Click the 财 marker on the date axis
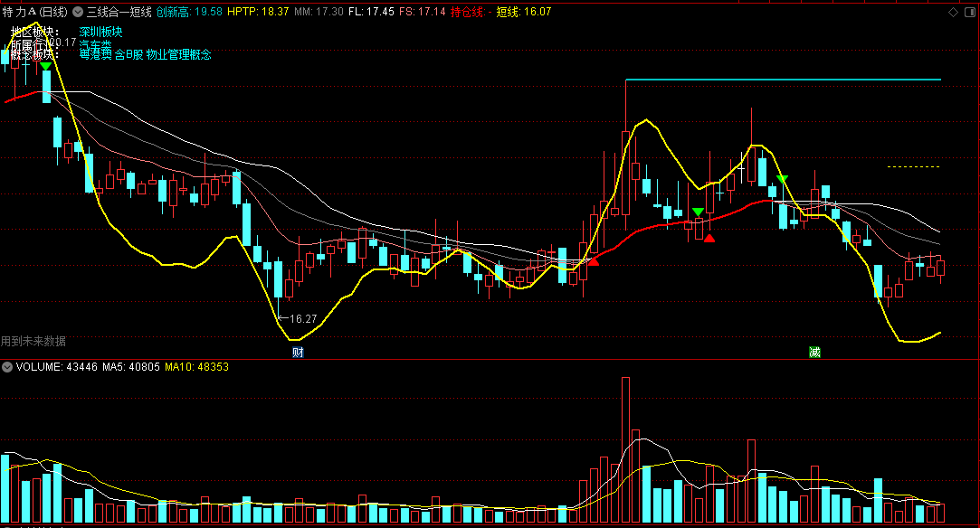 pos(298,352)
